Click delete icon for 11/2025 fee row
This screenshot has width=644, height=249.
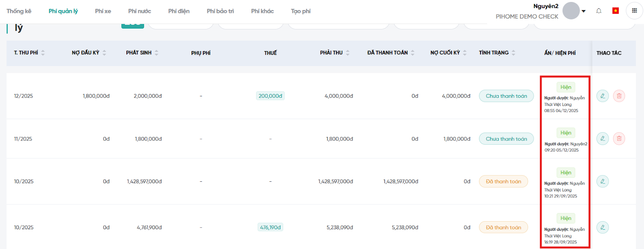point(619,139)
